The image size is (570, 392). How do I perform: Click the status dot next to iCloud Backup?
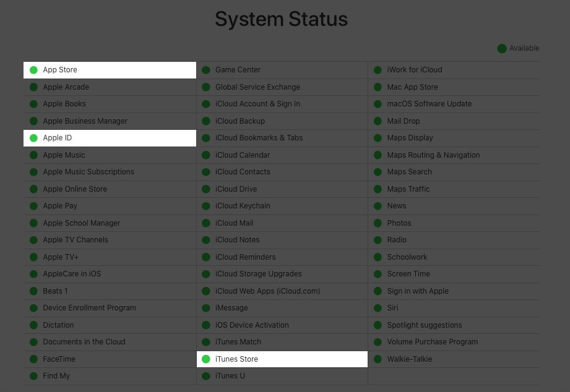coord(205,121)
